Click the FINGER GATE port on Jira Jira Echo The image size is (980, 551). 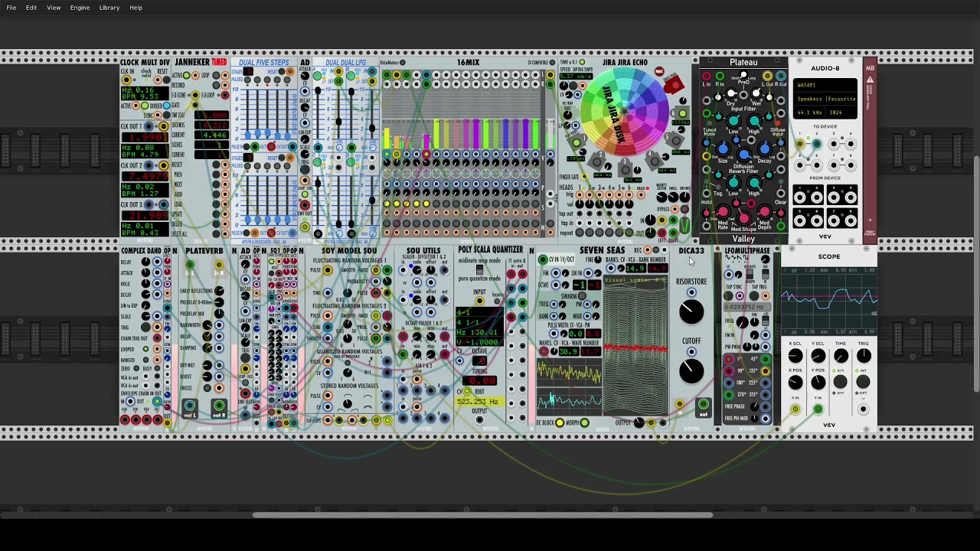coord(585,177)
